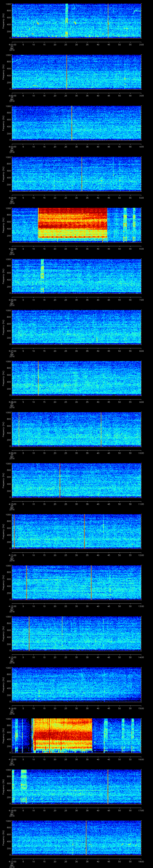Click the red line near 33 s in 4:11:00 spectrogram
Image resolution: width=153 pixels, height=868 pixels.
point(84,531)
